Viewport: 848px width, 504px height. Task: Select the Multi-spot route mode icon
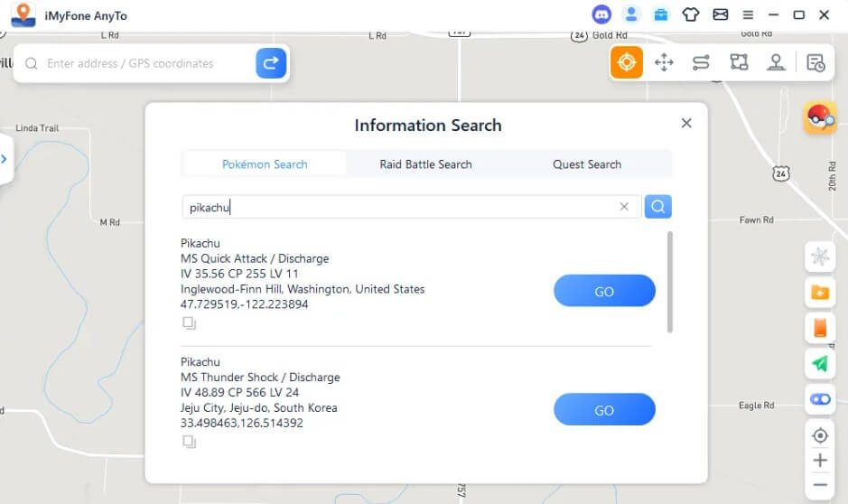coord(739,62)
